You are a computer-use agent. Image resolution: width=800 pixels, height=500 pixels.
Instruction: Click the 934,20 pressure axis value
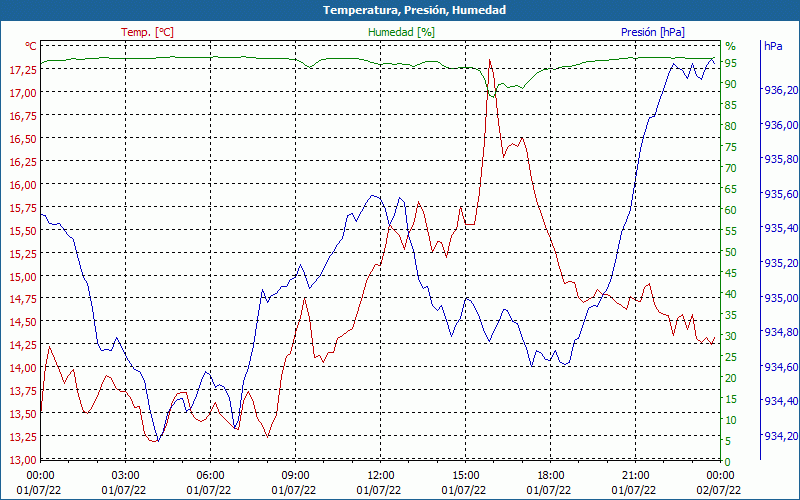pyautogui.click(x=781, y=435)
